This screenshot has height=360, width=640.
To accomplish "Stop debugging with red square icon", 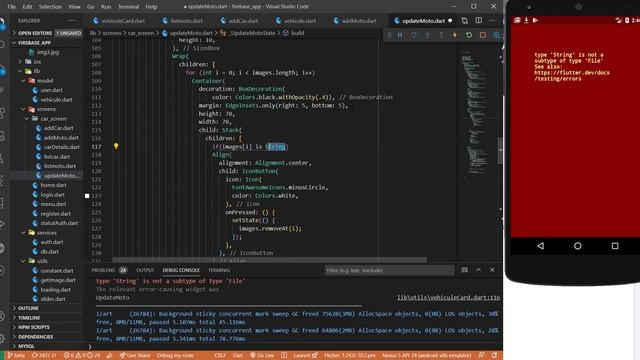I will click(x=483, y=36).
